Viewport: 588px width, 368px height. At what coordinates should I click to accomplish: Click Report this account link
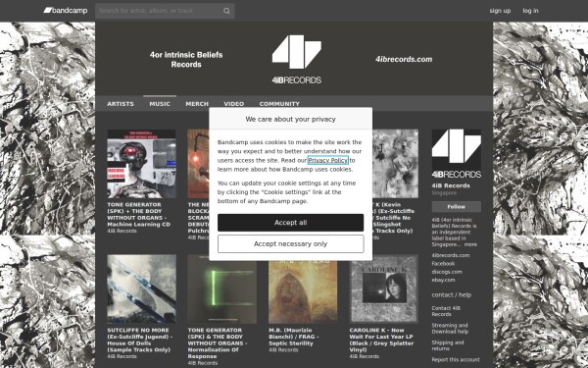tap(456, 360)
